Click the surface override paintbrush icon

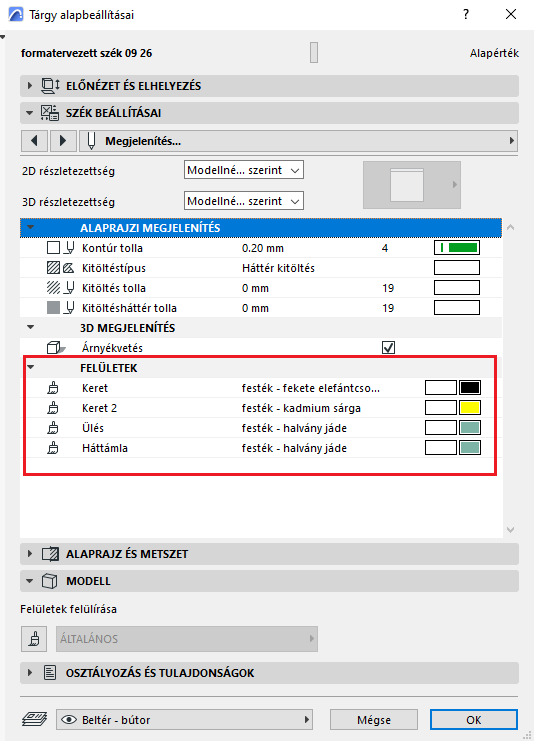[34, 639]
